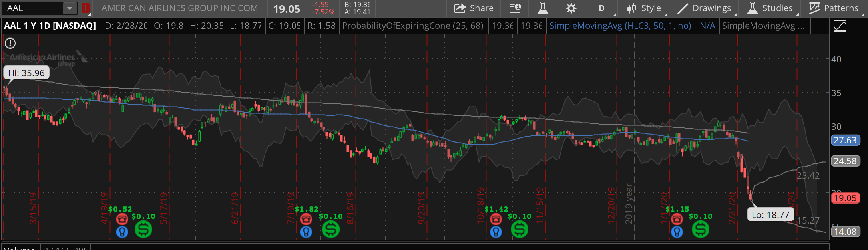Click the red phone icon under $0.52
Viewport: 868px width, 250px height.
(122, 219)
